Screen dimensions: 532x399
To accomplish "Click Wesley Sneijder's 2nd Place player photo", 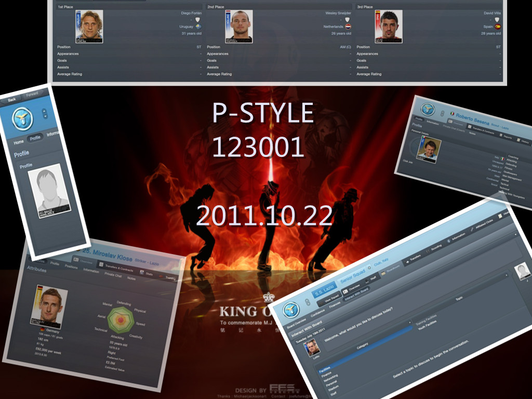I will (x=239, y=26).
